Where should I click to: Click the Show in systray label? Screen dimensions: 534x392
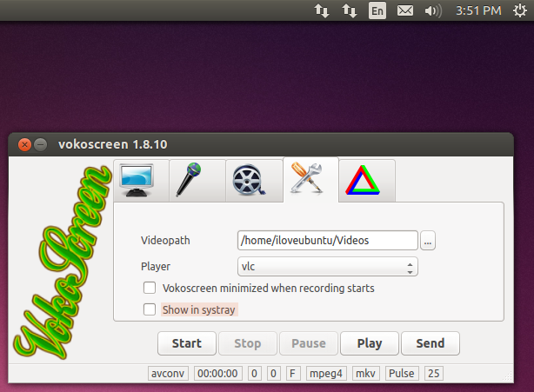[x=199, y=309]
